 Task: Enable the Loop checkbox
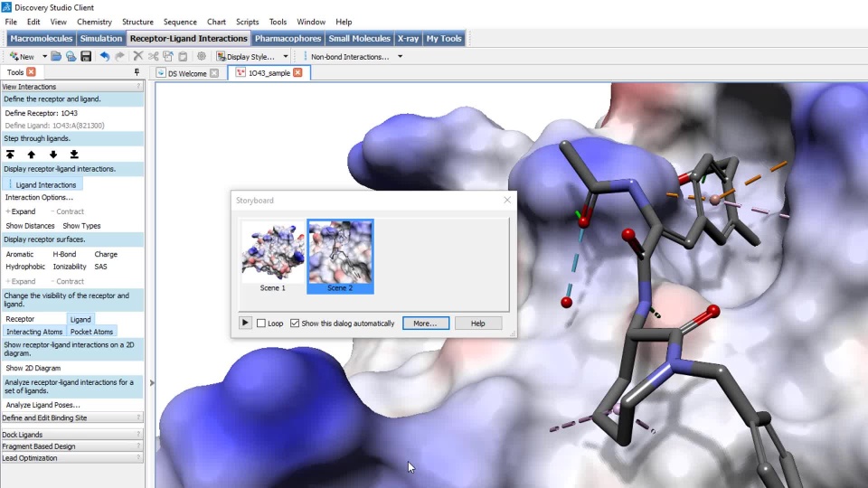[x=261, y=324]
